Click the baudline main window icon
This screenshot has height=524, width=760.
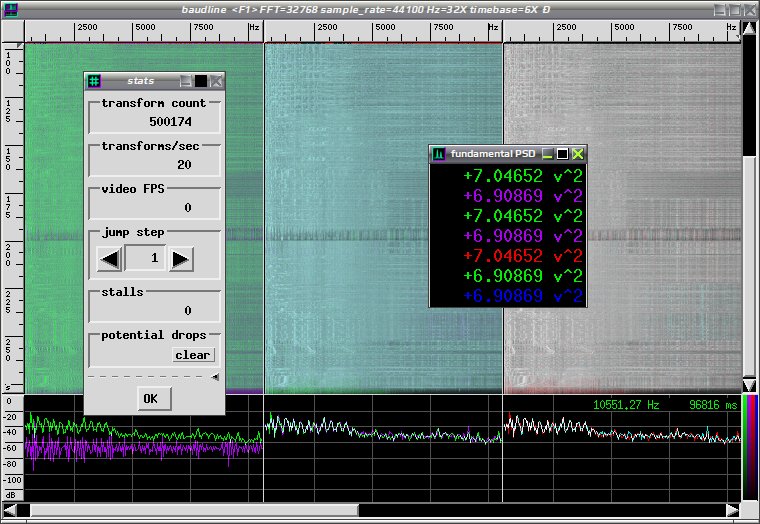pos(10,10)
